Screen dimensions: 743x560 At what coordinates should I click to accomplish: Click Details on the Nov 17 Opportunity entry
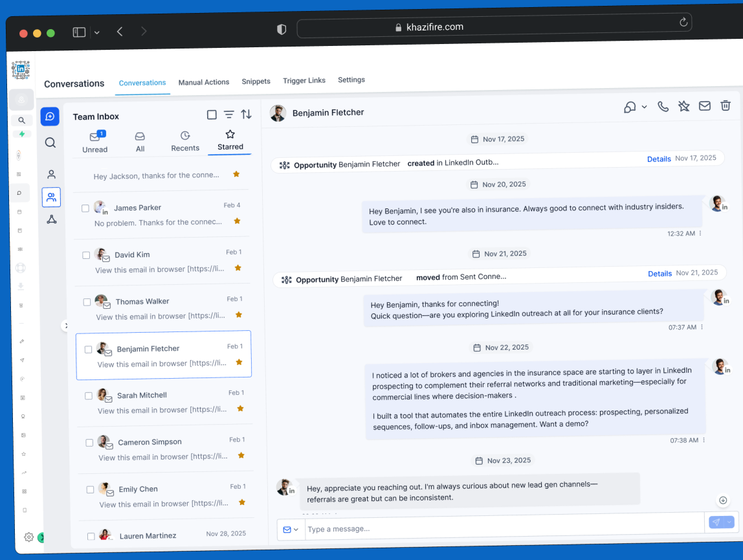click(x=659, y=159)
